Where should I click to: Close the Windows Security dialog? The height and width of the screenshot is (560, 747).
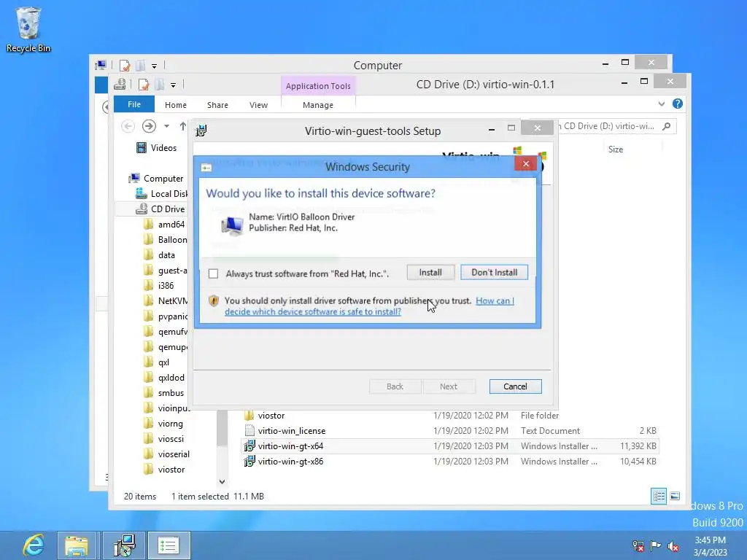[x=525, y=164]
